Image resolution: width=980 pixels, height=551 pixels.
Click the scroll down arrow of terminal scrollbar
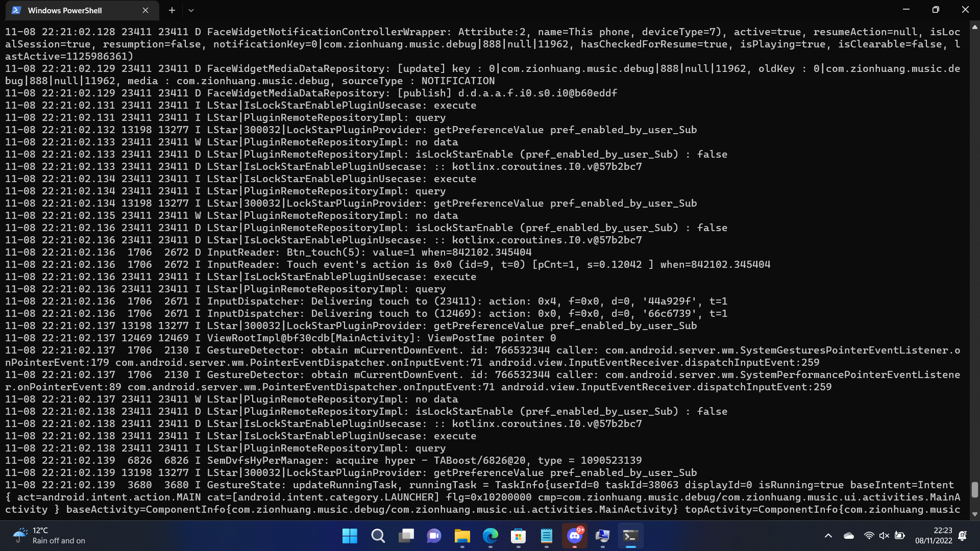974,514
